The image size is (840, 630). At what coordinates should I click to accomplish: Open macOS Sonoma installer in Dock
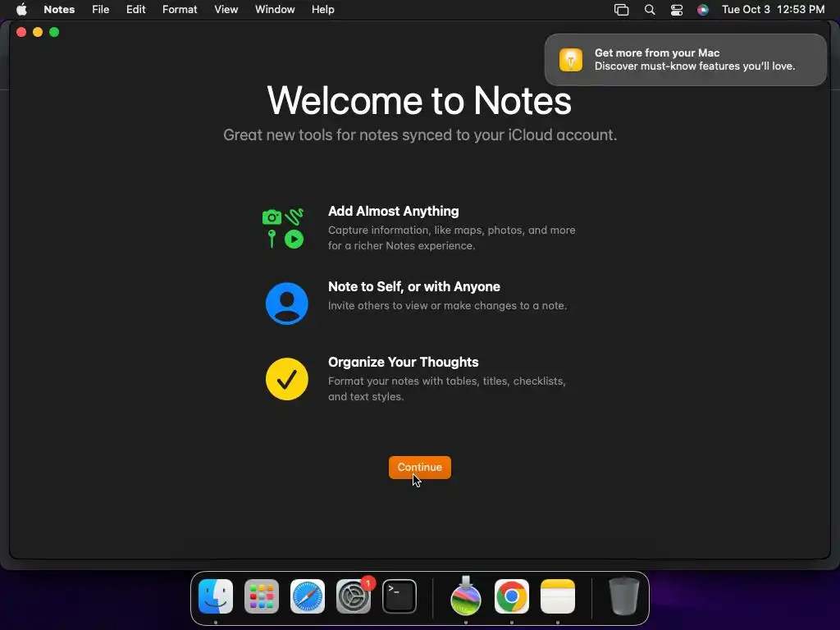pyautogui.click(x=466, y=596)
